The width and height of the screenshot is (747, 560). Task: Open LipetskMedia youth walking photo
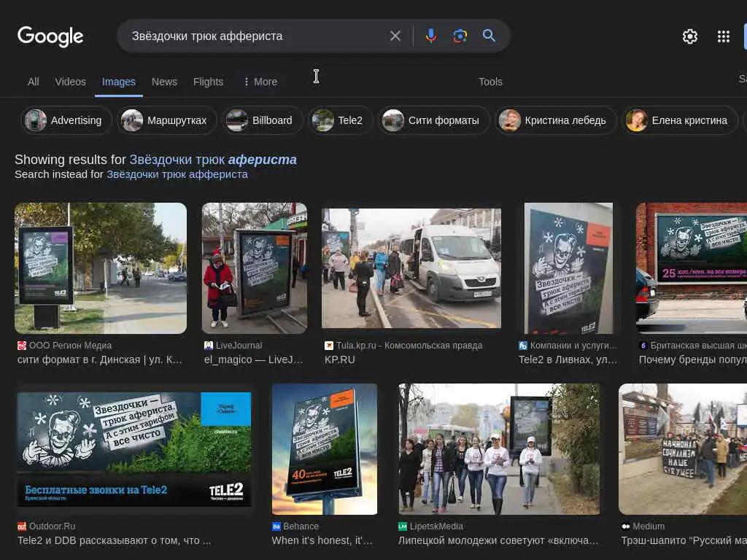click(x=499, y=449)
